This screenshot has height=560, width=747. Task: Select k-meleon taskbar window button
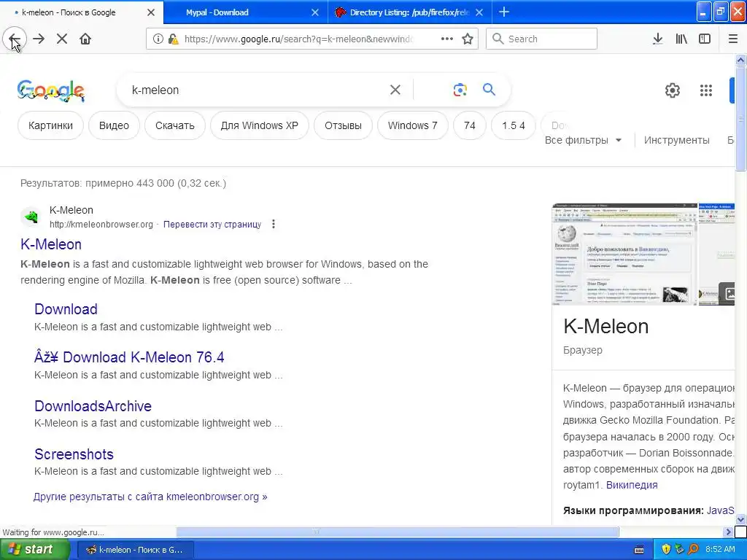[135, 550]
